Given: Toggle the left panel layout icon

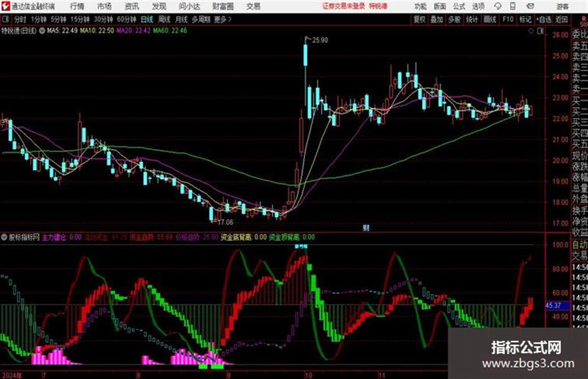Looking at the screenshot, I should pos(5,19).
